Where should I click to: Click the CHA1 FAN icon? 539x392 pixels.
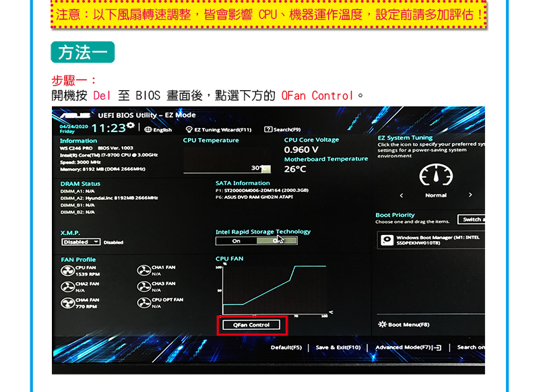(144, 270)
